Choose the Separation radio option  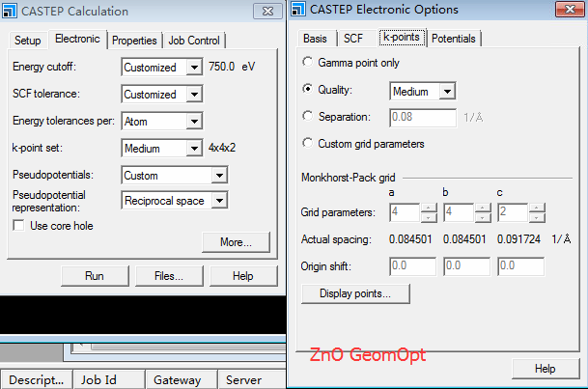click(307, 116)
